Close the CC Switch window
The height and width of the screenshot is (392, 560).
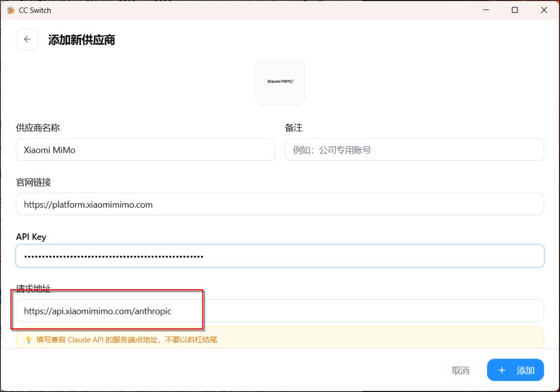(544, 10)
